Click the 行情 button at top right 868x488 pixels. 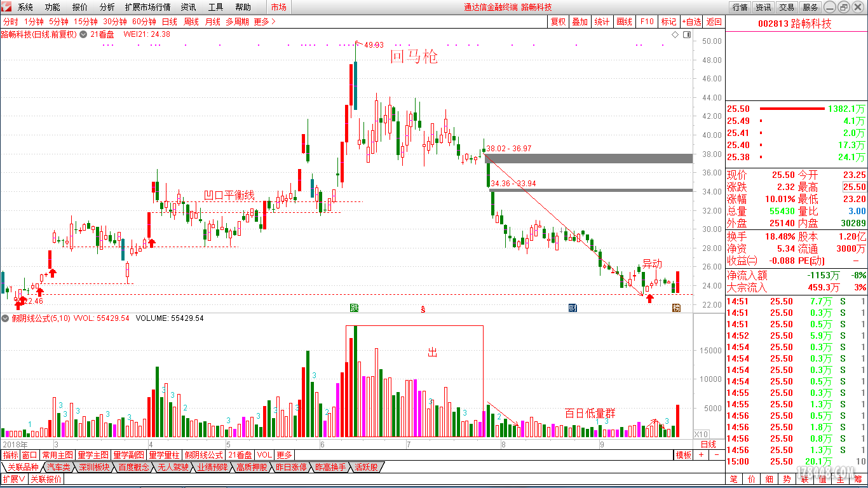740,7
